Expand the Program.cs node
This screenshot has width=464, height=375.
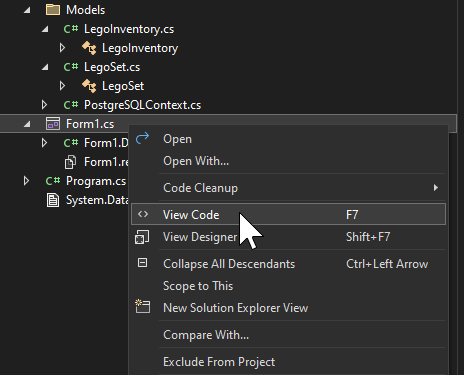(x=26, y=181)
